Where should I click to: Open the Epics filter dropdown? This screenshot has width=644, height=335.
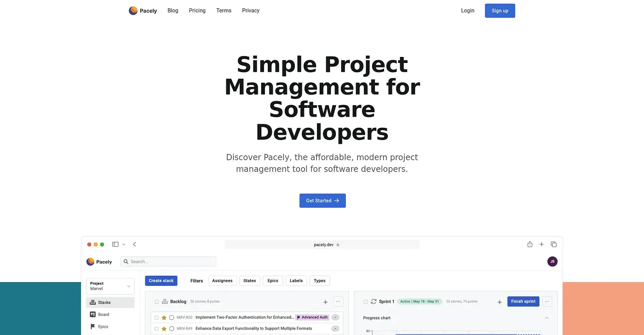(x=273, y=281)
